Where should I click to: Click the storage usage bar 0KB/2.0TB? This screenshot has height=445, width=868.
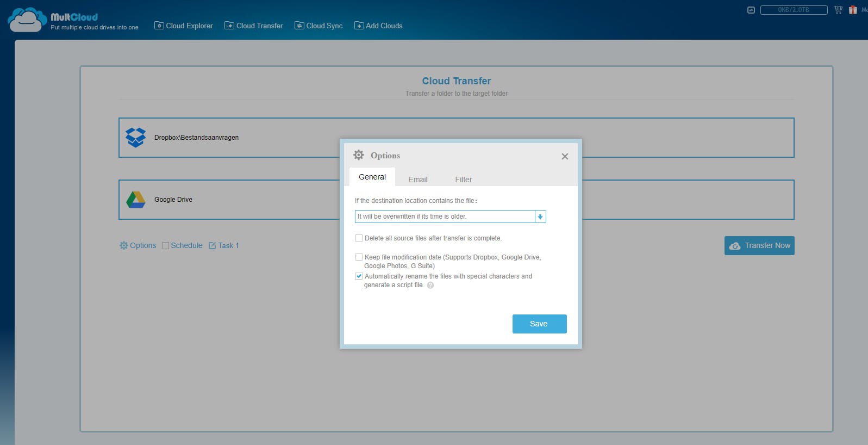794,10
